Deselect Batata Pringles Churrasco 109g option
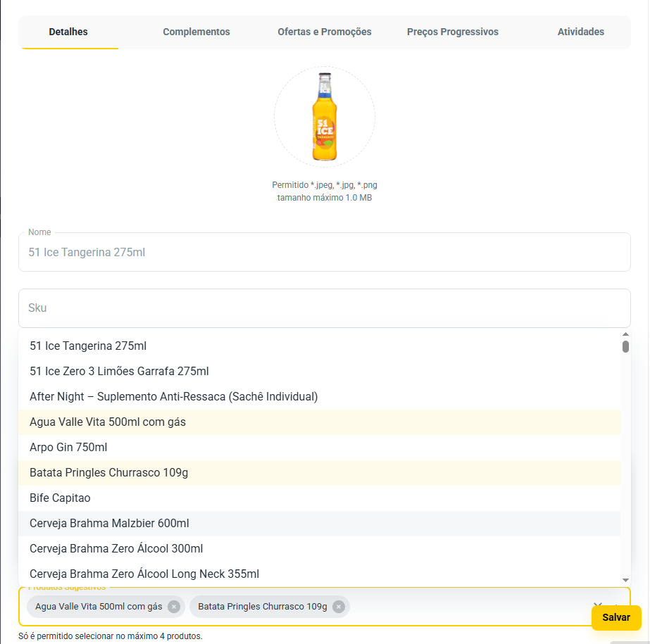 coord(319,472)
